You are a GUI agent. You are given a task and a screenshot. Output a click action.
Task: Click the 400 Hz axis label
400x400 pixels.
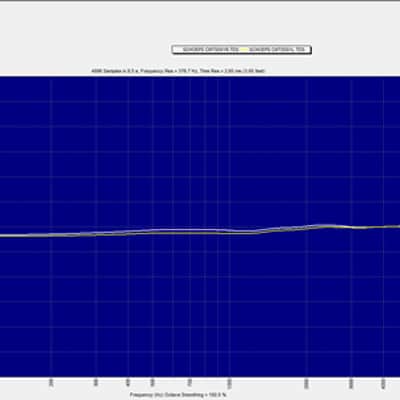click(x=128, y=383)
